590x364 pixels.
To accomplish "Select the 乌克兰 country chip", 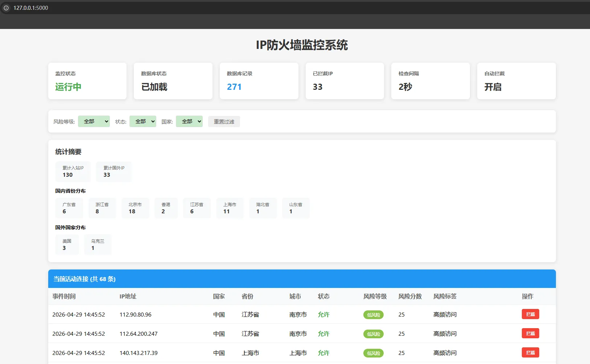I will click(x=98, y=244).
